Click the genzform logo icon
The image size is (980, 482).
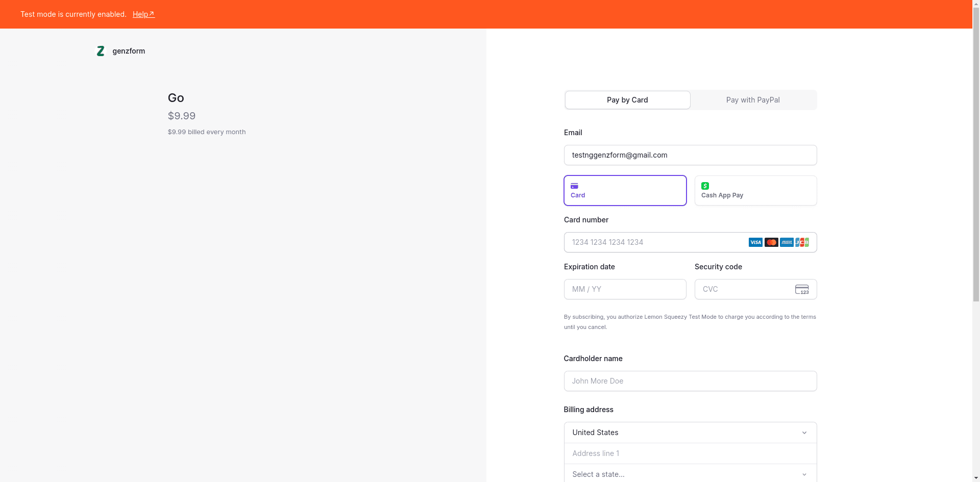[x=101, y=51]
